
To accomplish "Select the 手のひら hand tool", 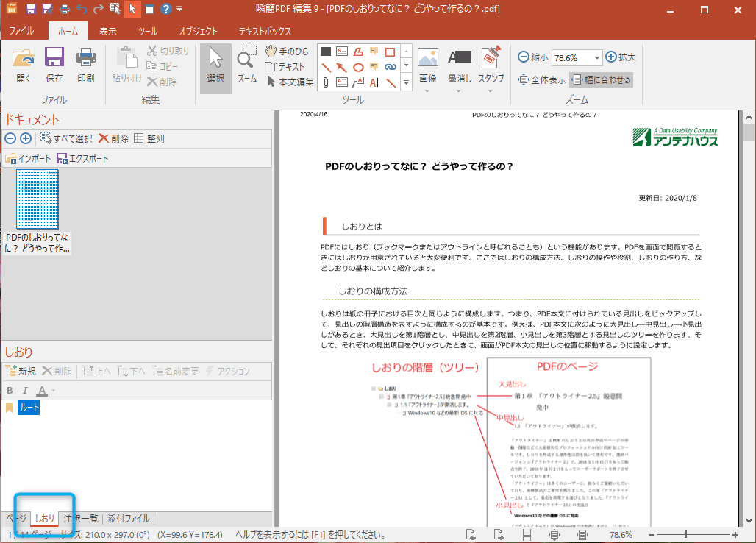I will tap(287, 52).
